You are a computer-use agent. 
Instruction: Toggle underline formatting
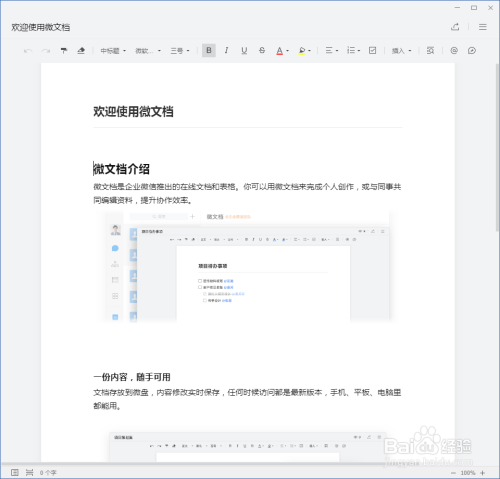(244, 51)
